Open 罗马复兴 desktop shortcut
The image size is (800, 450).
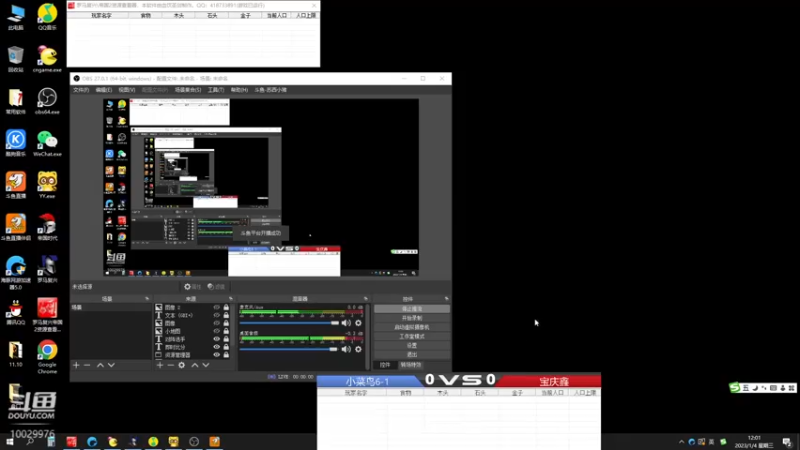[x=47, y=268]
